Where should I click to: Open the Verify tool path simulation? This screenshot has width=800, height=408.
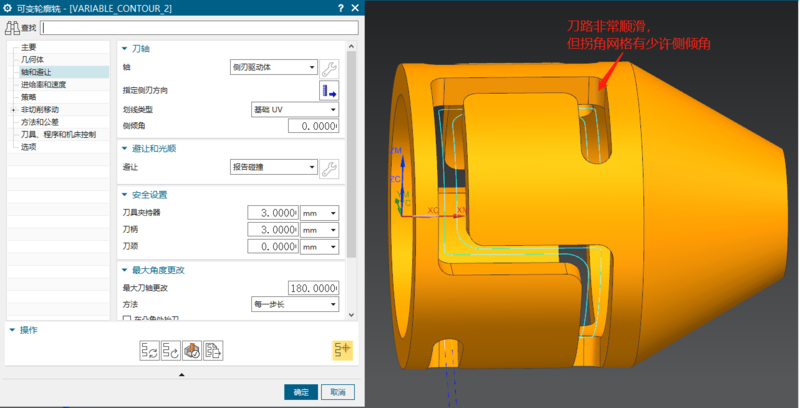192,350
